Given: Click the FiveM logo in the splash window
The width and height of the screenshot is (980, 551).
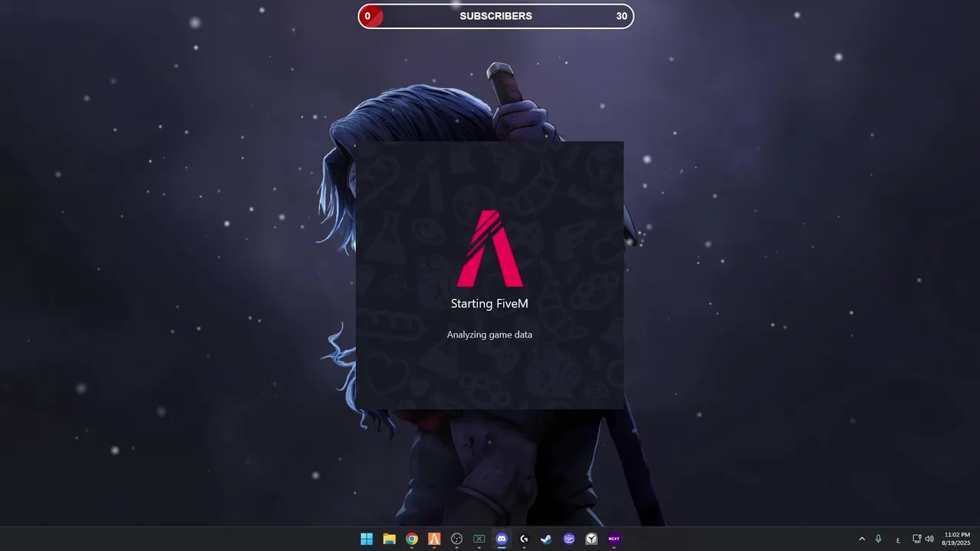Looking at the screenshot, I should 490,248.
